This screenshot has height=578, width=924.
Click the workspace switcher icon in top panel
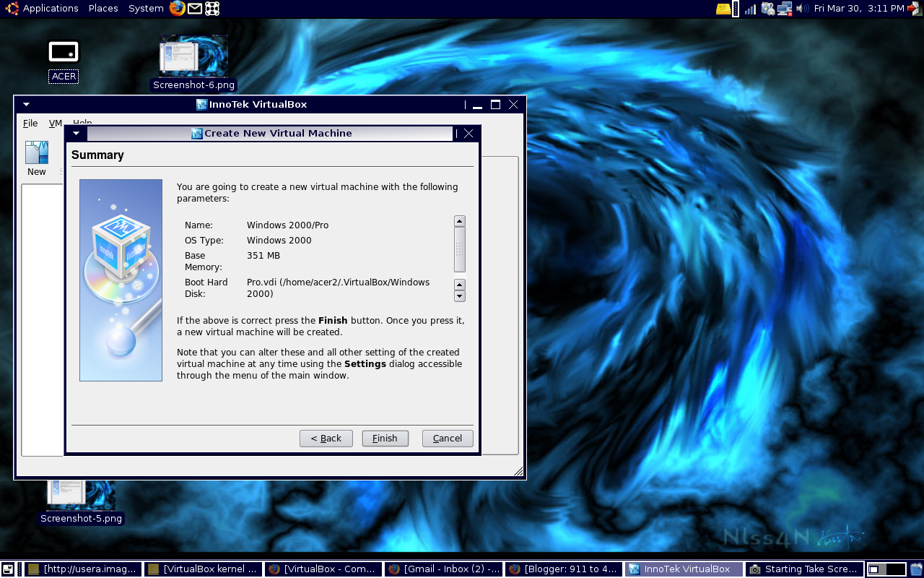(211, 9)
